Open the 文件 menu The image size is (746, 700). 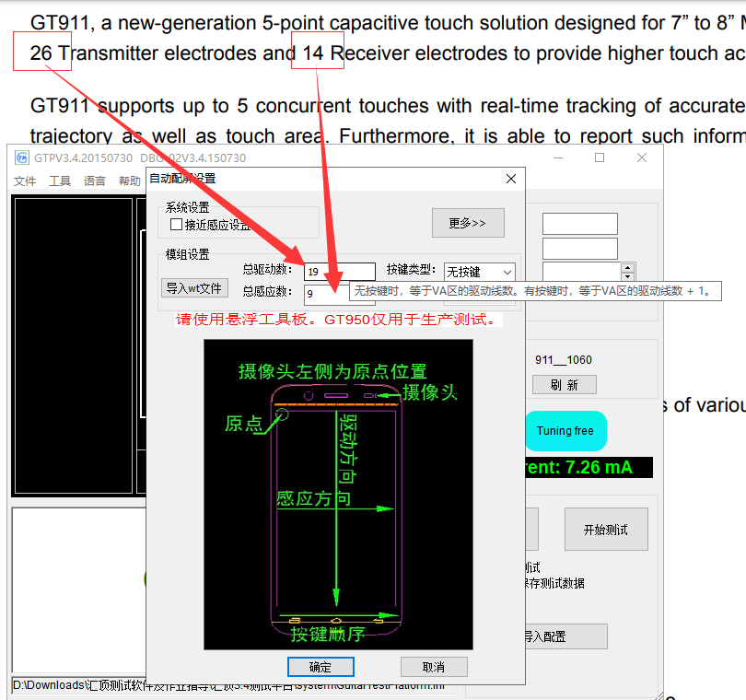[x=25, y=181]
